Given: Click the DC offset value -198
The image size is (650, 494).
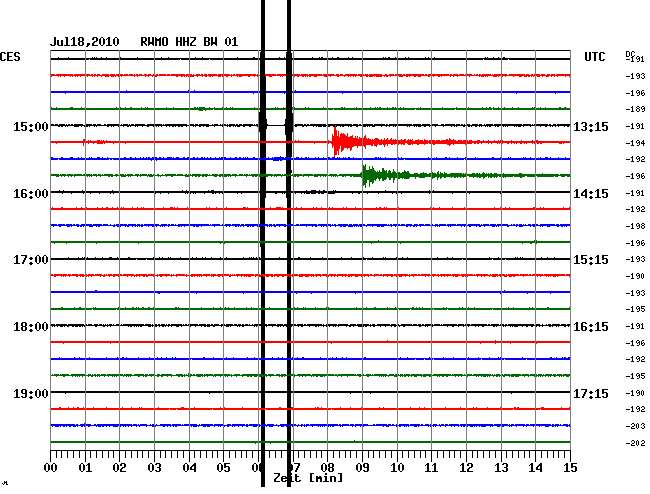Looking at the screenshot, I should click(x=635, y=226).
